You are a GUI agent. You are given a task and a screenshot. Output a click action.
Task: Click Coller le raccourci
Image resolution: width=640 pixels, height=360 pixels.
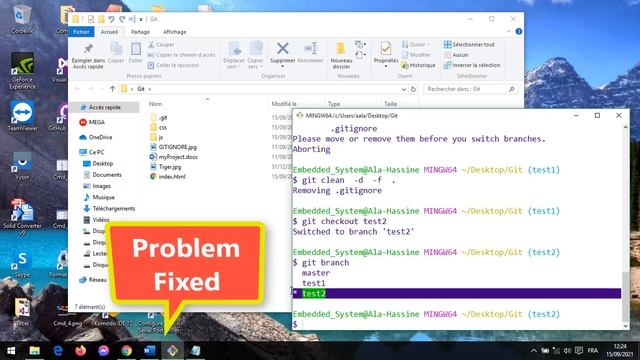click(173, 65)
